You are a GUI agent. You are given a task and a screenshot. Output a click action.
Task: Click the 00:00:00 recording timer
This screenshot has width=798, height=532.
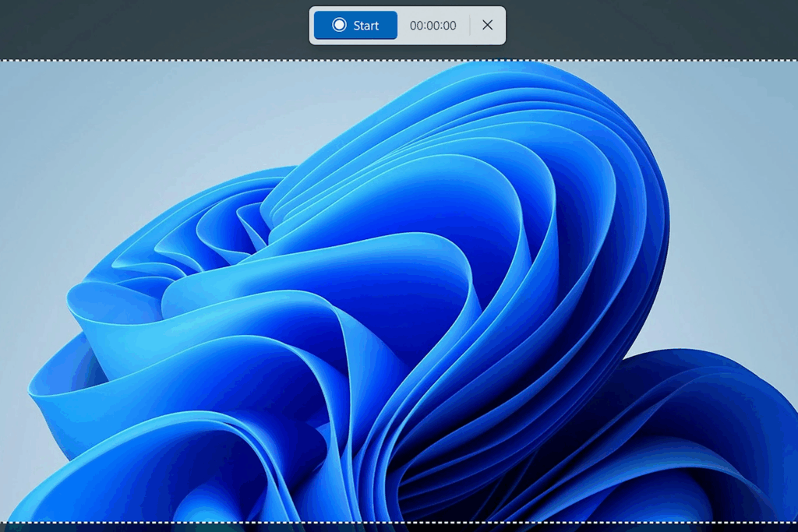pos(433,26)
